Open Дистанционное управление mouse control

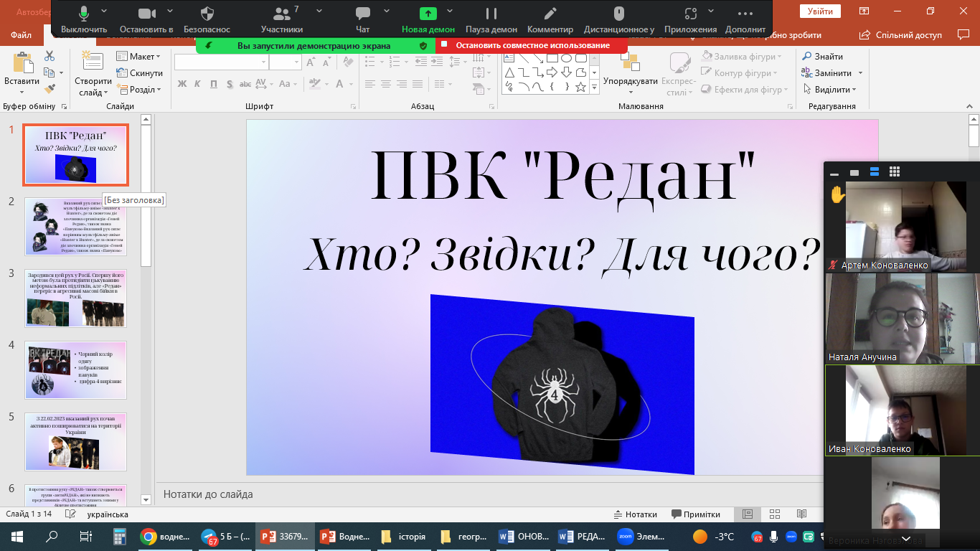pos(619,19)
